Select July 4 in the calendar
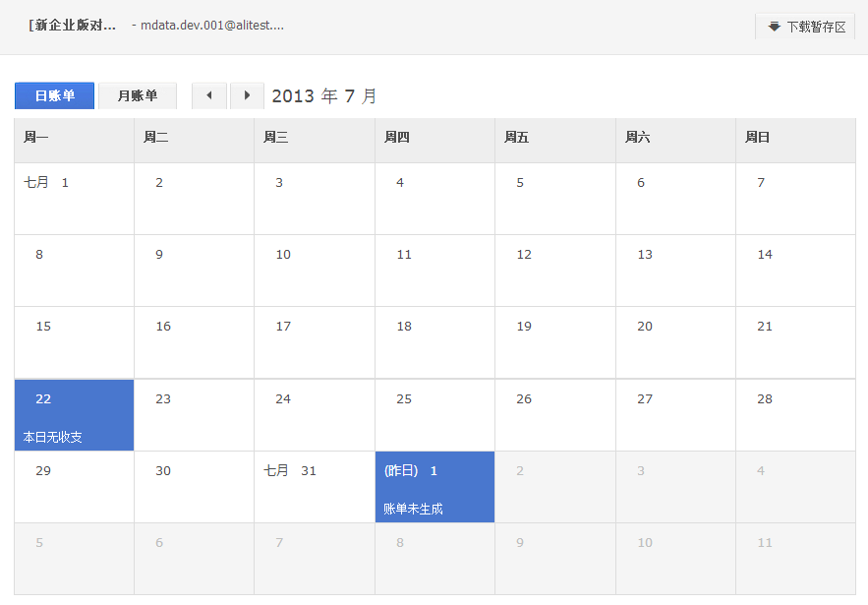 [x=435, y=199]
